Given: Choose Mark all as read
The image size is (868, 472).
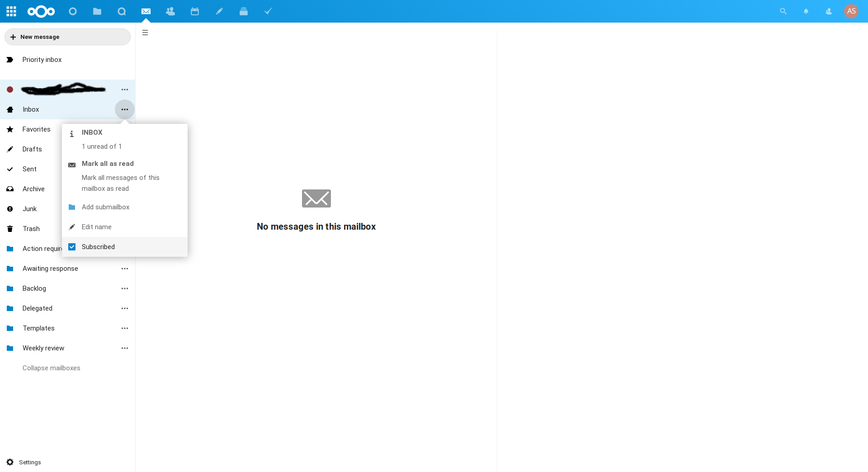Looking at the screenshot, I should 125,176.
